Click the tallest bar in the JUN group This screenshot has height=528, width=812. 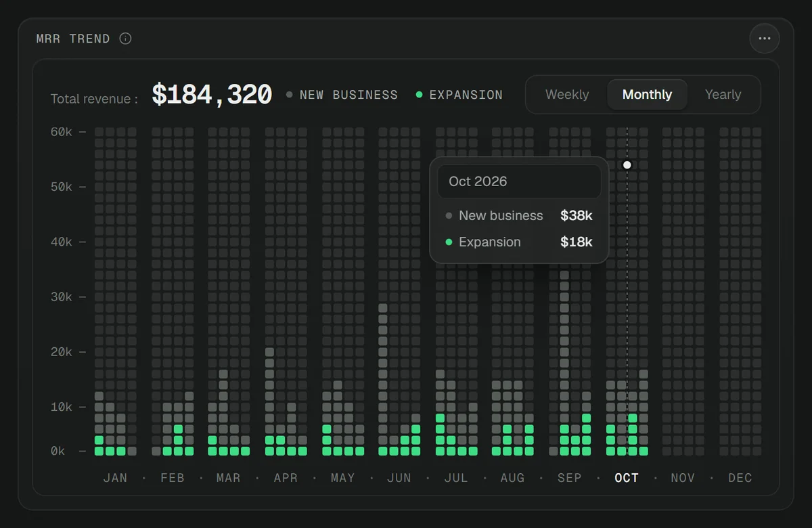[383, 379]
